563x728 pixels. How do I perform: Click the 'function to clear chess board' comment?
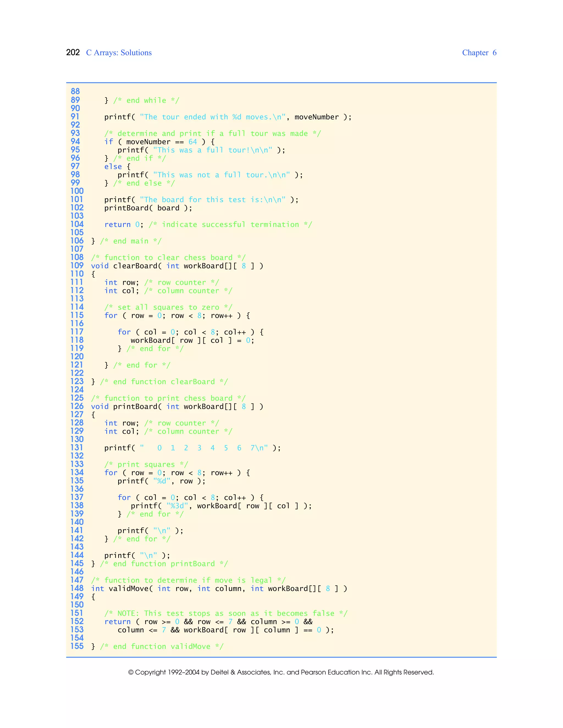[x=169, y=258]
